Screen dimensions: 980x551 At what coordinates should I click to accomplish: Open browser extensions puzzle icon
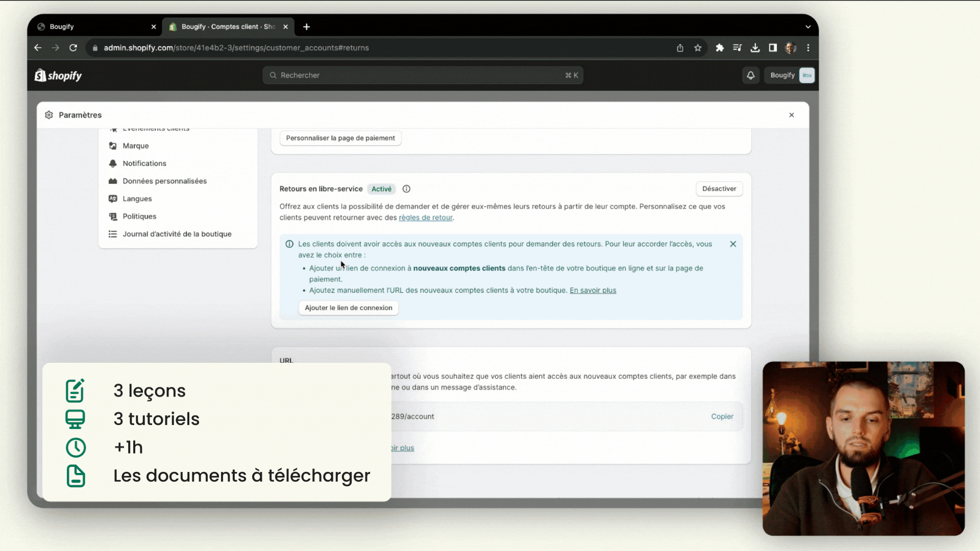(x=720, y=48)
